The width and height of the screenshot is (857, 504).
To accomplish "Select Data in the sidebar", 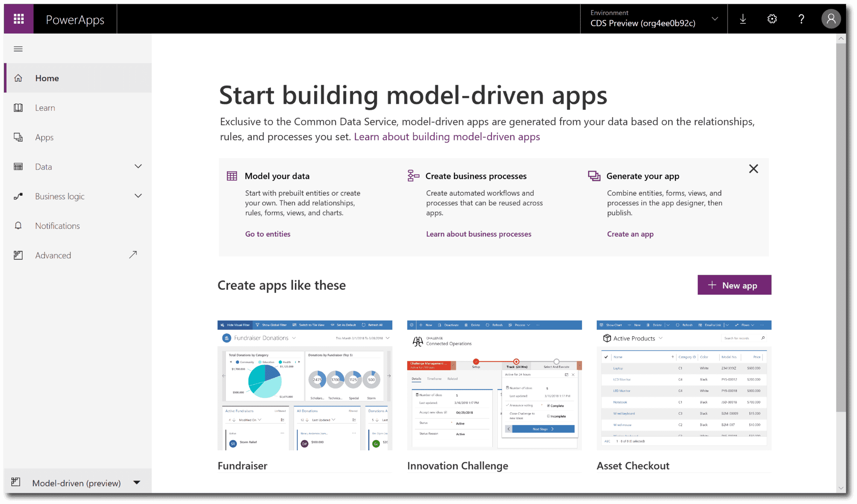I will [x=78, y=167].
